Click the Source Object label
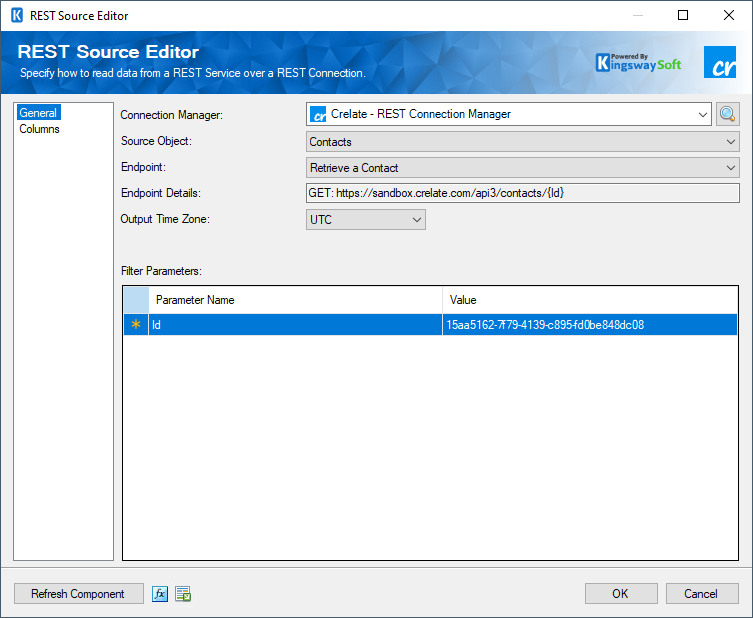The width and height of the screenshot is (753, 618). (x=156, y=141)
